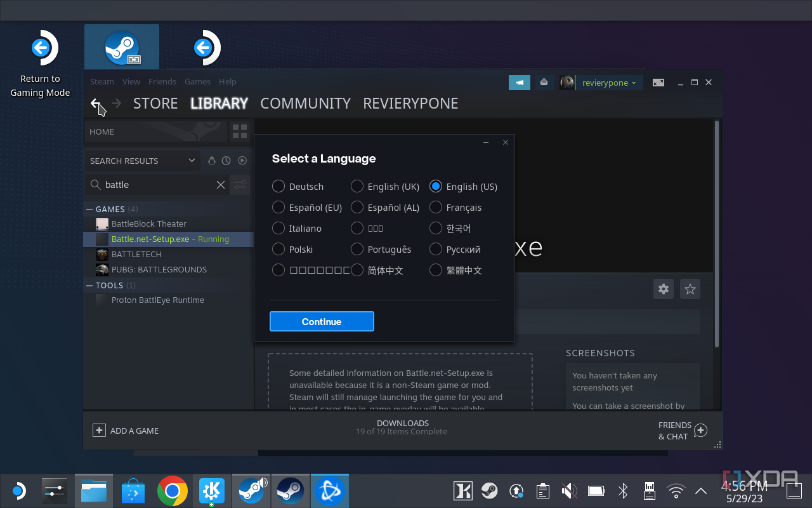This screenshot has width=812, height=508.
Task: Sort library by recent activity clock icon
Action: pos(226,161)
